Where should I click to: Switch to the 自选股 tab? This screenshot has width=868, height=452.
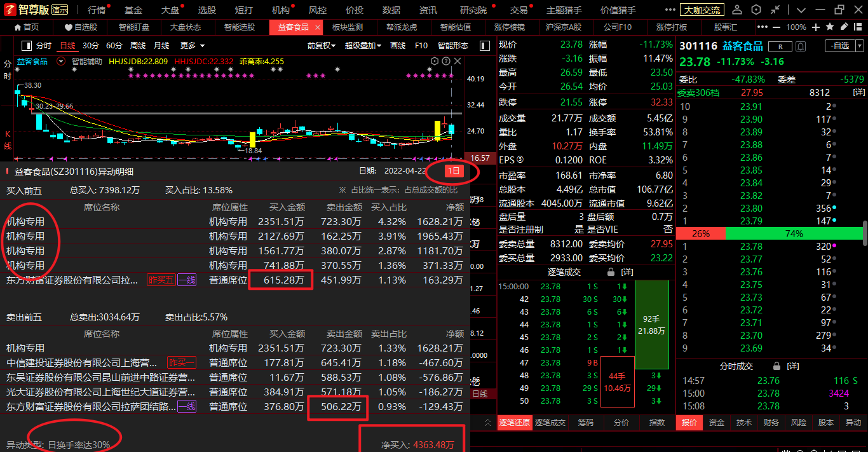(81, 27)
